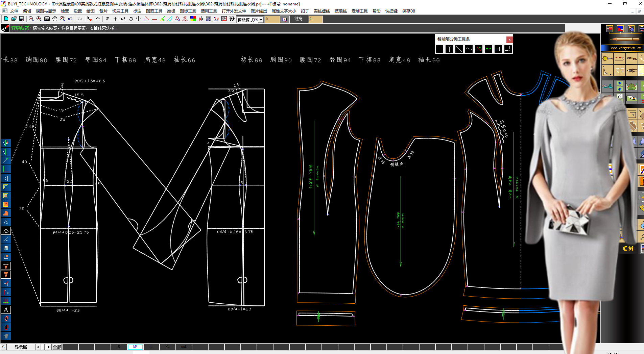Click the color palette icon in top toolbar
This screenshot has height=354, width=644.
pos(193,19)
